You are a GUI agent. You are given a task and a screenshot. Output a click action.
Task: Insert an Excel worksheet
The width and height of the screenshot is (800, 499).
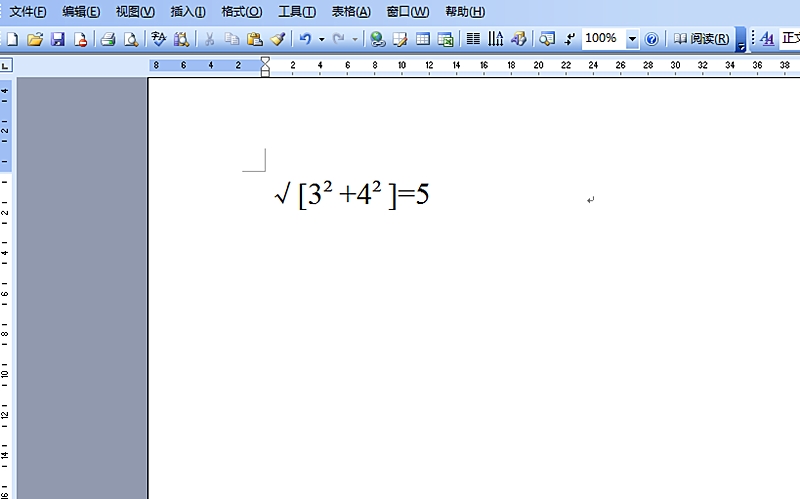tap(445, 39)
